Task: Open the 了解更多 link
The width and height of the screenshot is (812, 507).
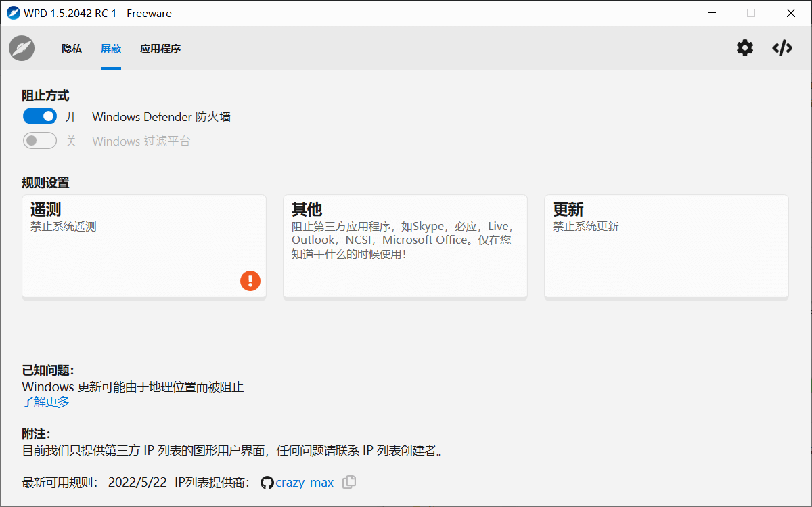Action: (x=45, y=402)
